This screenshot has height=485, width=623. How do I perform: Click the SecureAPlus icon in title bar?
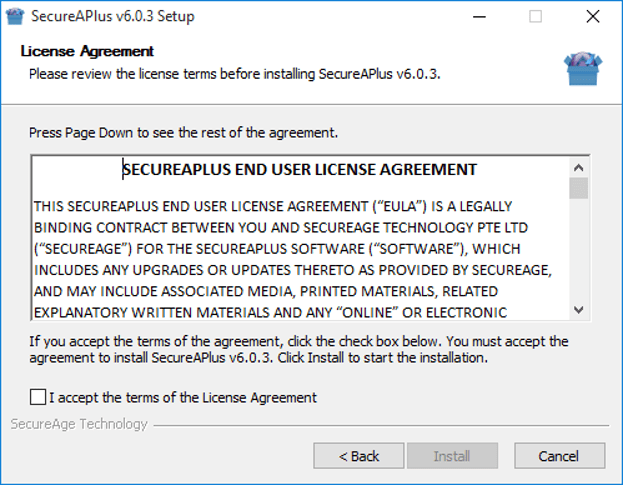tap(14, 16)
